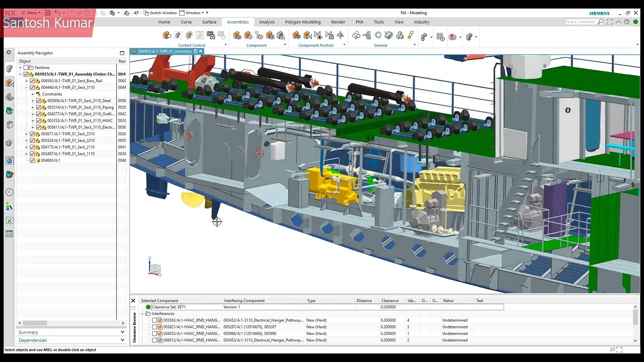644x362 pixels.
Task: Click the Assembly Constraints icon
Action: [x=307, y=35]
